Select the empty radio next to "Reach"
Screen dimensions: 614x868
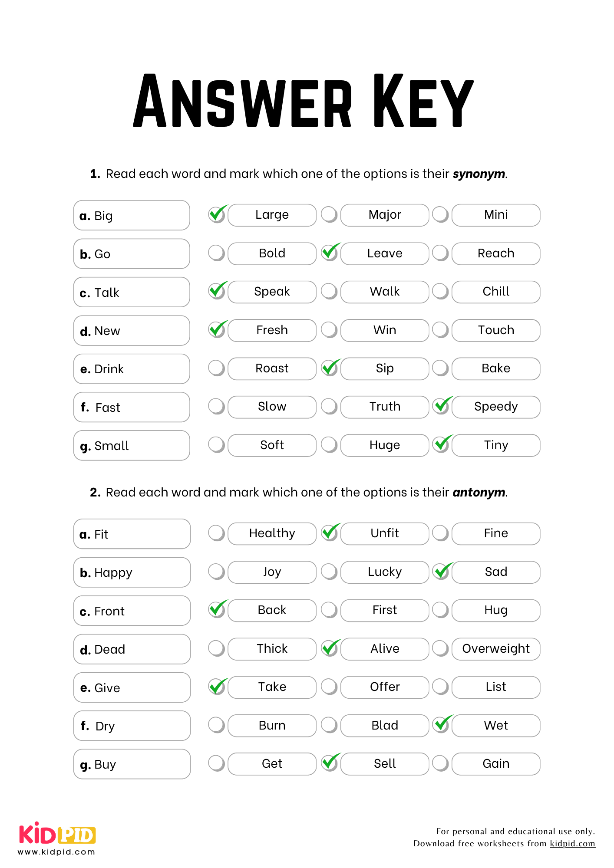(440, 253)
